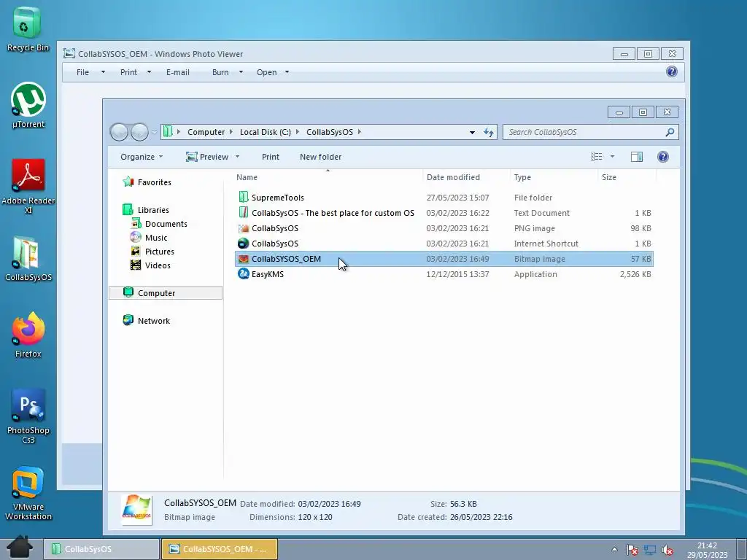Open VMware Workstation desktop icon
The height and width of the screenshot is (560, 747).
(x=28, y=493)
